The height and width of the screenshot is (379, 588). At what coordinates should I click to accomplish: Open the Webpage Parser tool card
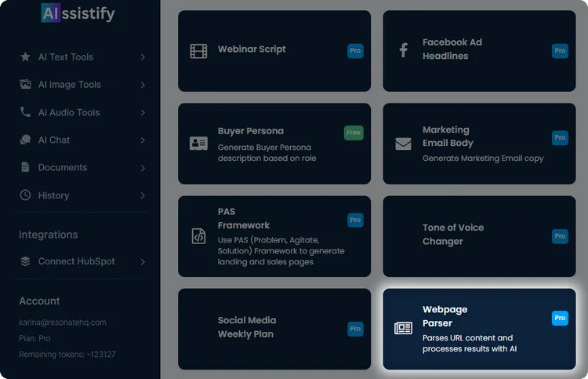coord(478,328)
